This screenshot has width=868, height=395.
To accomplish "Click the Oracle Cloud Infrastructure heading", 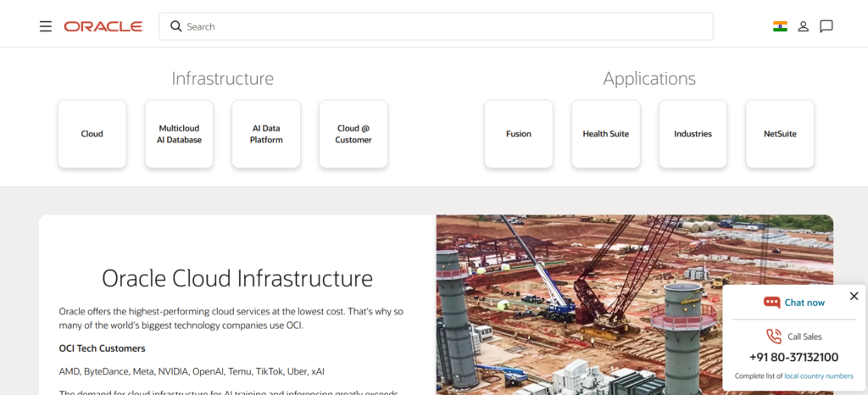I will [x=237, y=278].
